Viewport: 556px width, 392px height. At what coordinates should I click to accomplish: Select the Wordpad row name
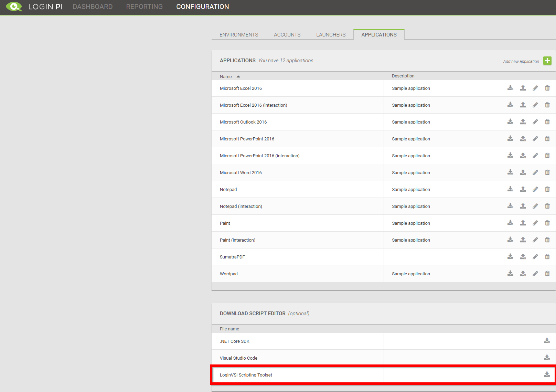coord(229,274)
